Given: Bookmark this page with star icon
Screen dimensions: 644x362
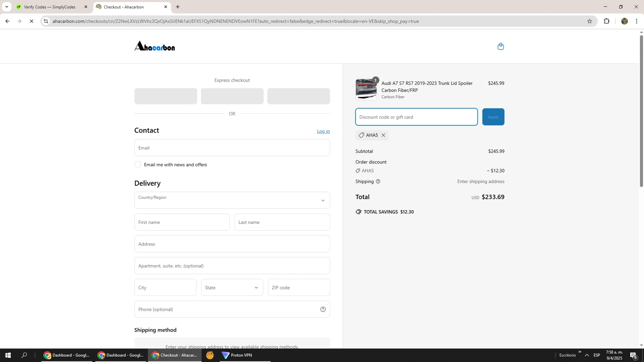Looking at the screenshot, I should (x=589, y=21).
